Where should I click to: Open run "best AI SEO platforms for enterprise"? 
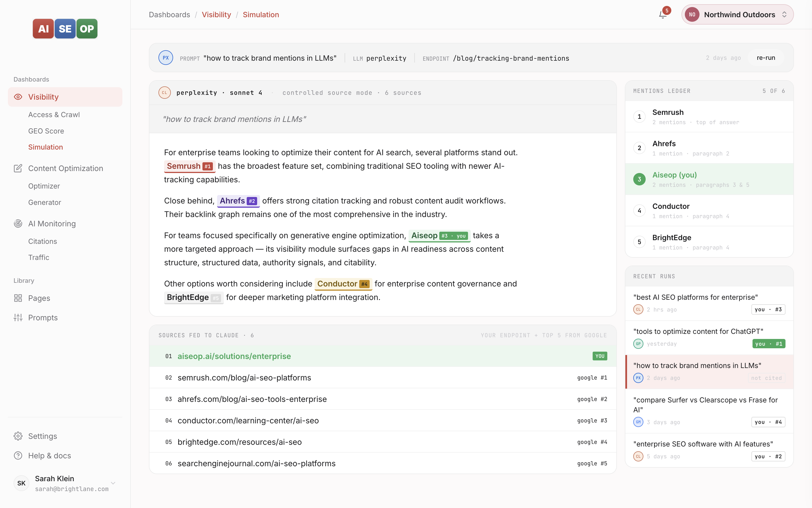pos(709,303)
